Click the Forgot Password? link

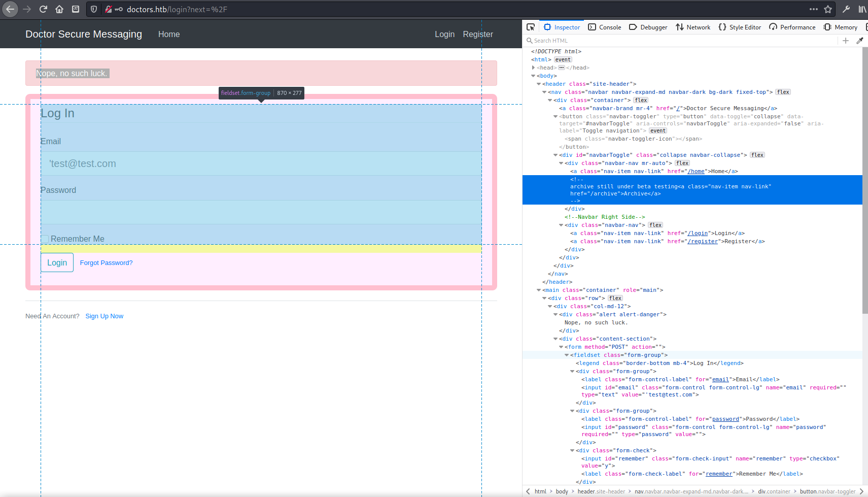pos(106,263)
